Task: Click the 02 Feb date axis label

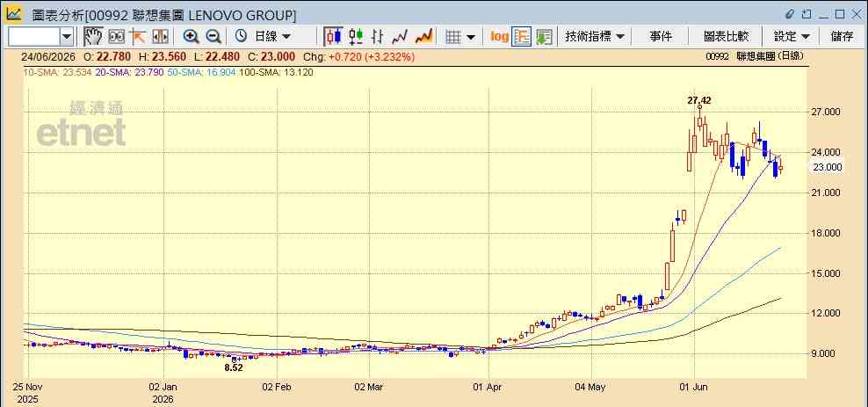Action: point(276,388)
